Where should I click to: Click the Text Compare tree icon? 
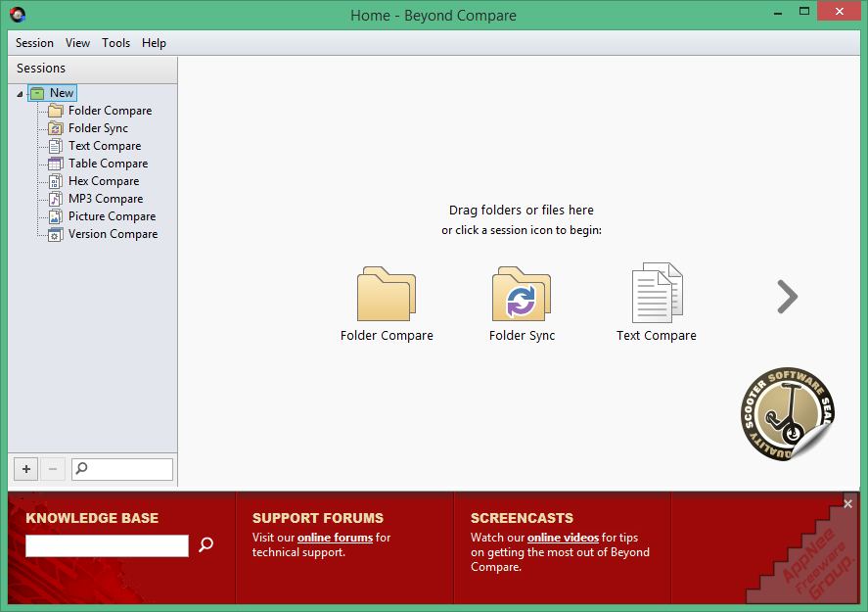pyautogui.click(x=56, y=146)
